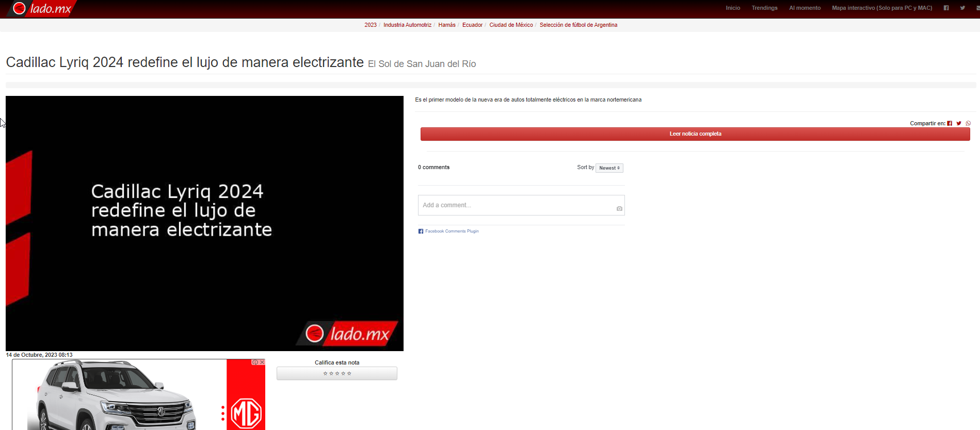Image resolution: width=980 pixels, height=430 pixels.
Task: Click the Califica esta nota label
Action: 337,362
